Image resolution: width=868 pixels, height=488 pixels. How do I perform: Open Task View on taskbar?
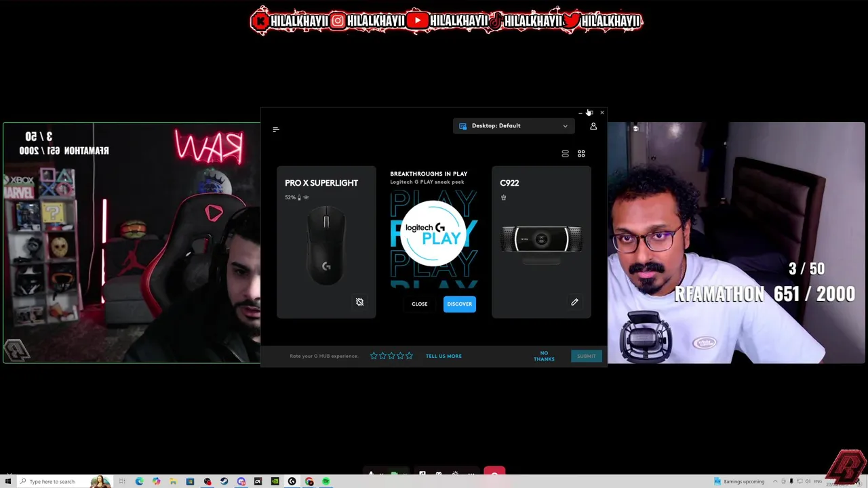pos(122,481)
